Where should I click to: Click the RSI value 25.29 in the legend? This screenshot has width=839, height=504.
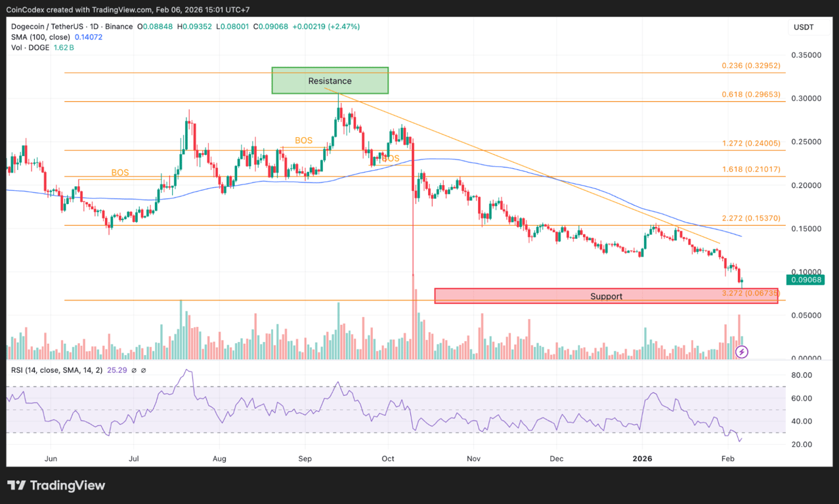(x=117, y=370)
